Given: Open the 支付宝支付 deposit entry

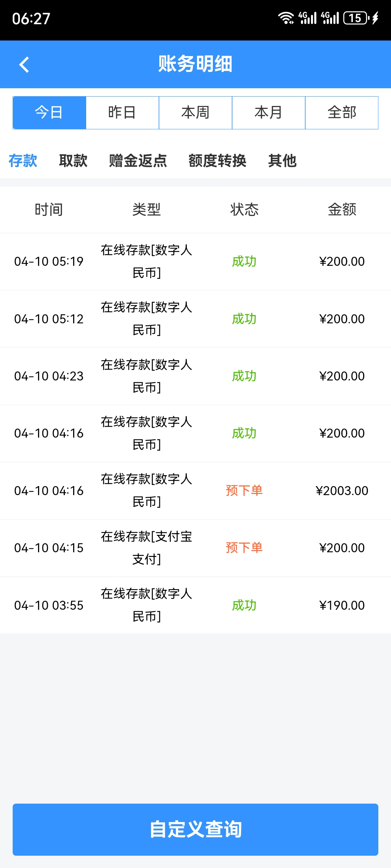Looking at the screenshot, I should 195,548.
